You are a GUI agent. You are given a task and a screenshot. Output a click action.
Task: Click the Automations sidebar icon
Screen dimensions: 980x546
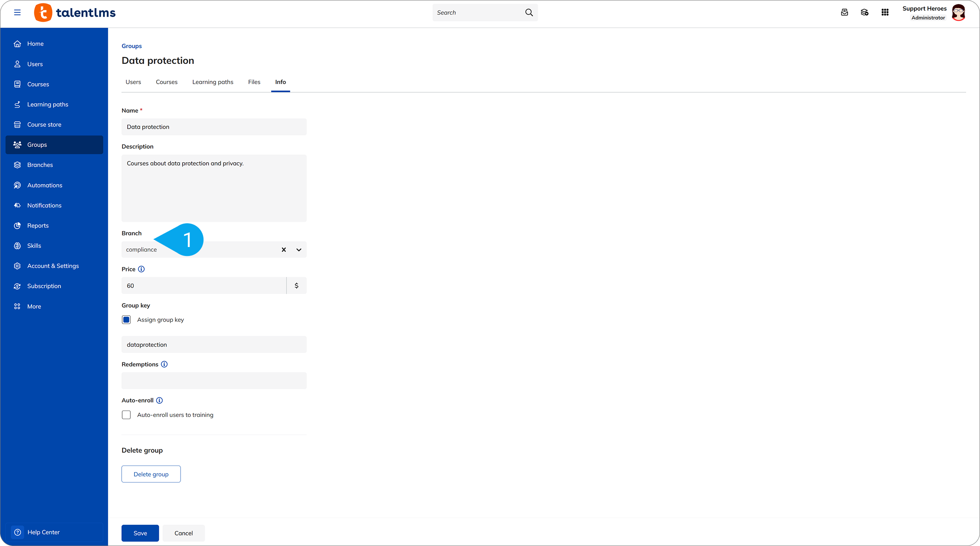[x=17, y=185]
